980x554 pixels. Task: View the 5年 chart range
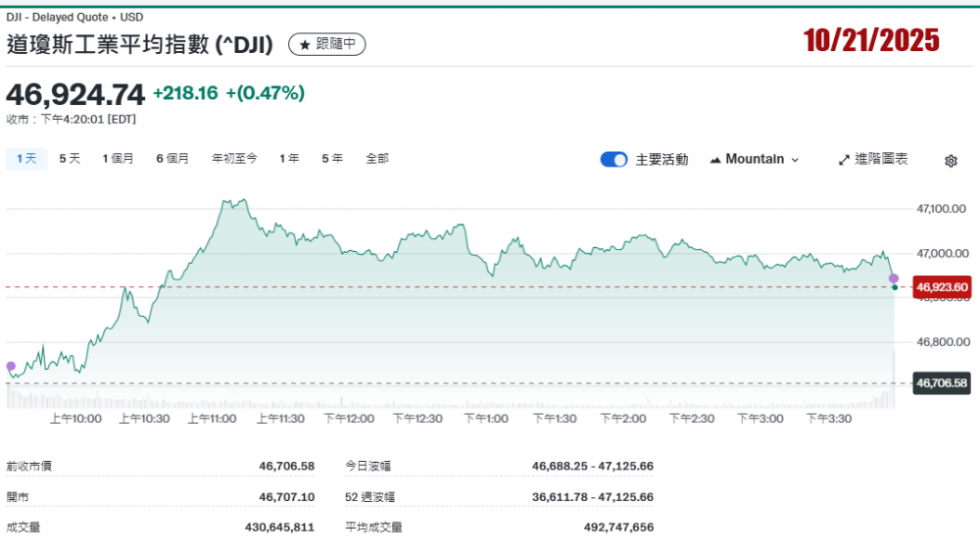332,158
